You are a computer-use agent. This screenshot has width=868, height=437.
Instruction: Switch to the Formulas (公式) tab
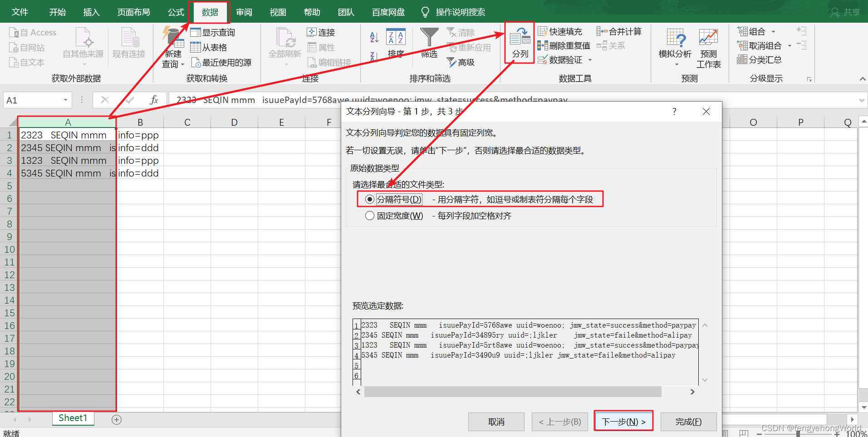click(x=176, y=12)
